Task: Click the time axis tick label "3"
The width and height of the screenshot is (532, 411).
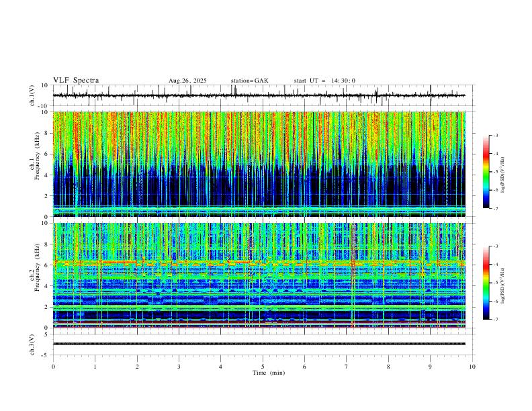Action: click(x=179, y=367)
